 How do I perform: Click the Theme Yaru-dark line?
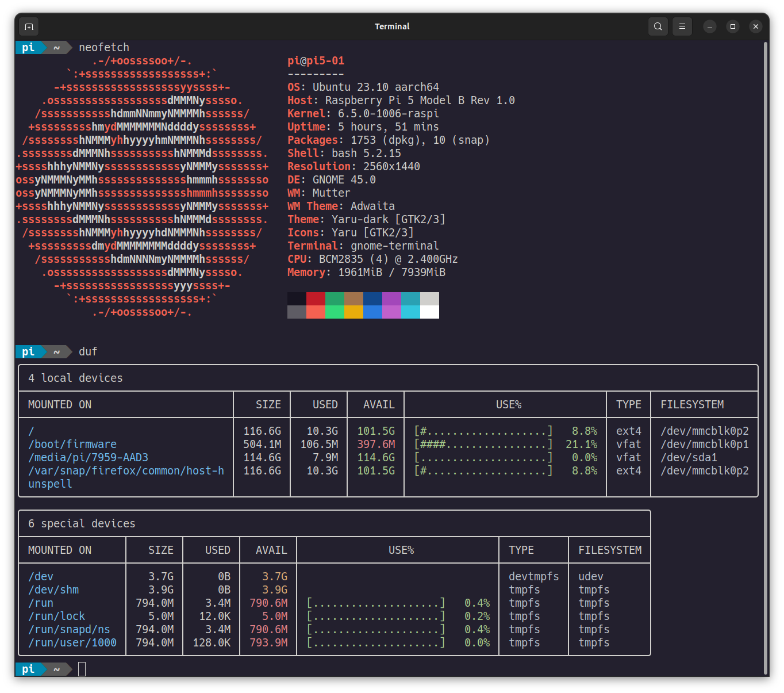coord(366,219)
